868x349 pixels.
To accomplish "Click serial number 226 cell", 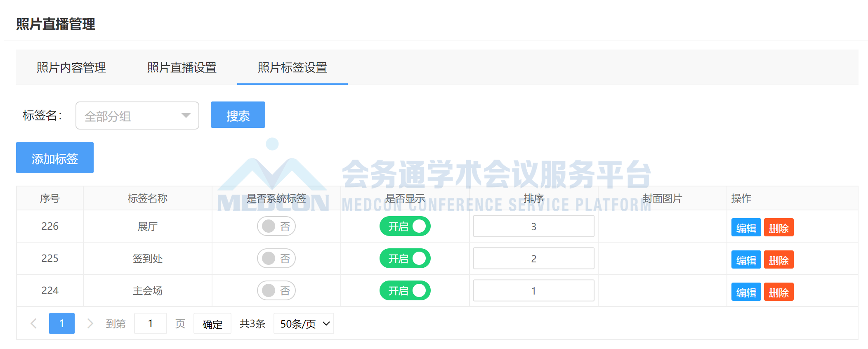I will tap(50, 226).
